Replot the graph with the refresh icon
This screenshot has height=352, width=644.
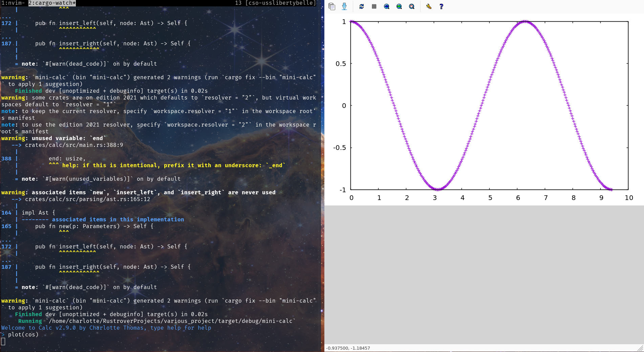(362, 6)
